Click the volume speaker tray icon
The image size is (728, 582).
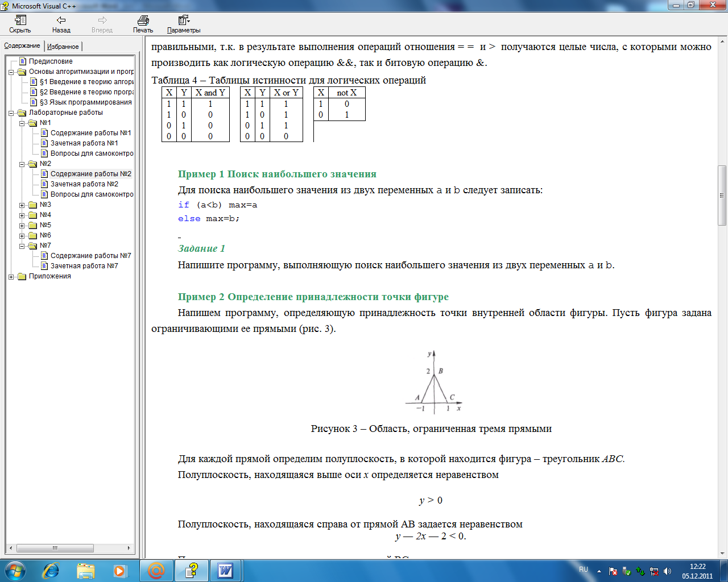(x=667, y=571)
